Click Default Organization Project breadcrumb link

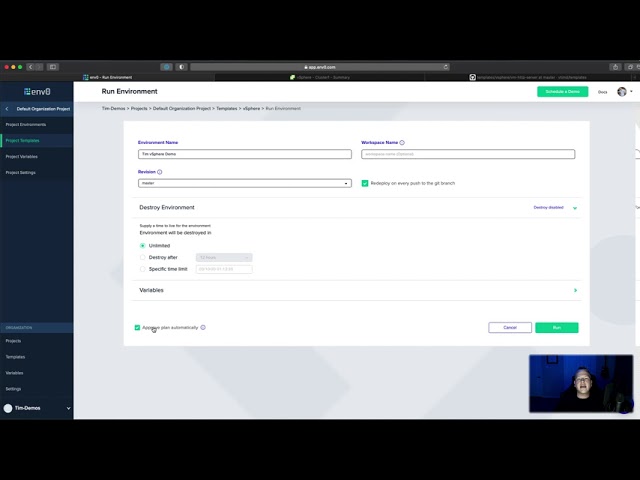[182, 109]
